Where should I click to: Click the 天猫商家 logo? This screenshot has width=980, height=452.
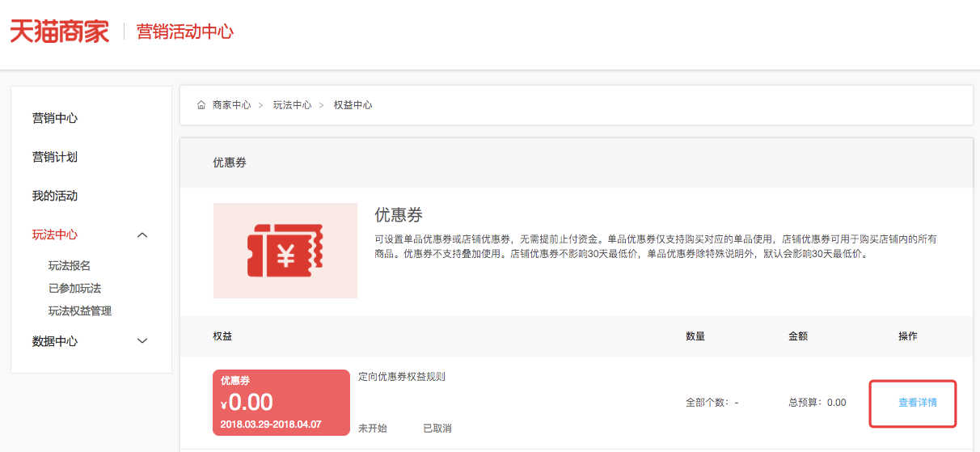[59, 32]
